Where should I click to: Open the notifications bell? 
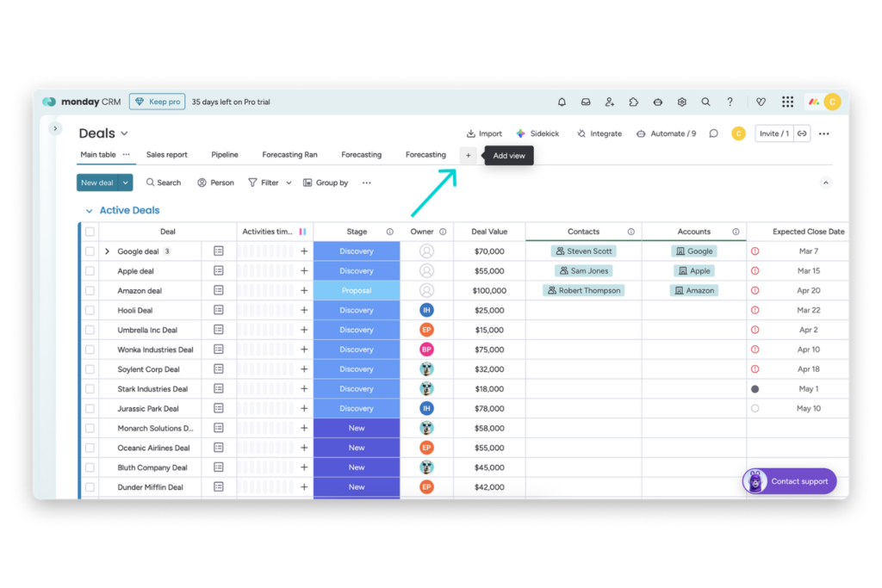point(562,102)
